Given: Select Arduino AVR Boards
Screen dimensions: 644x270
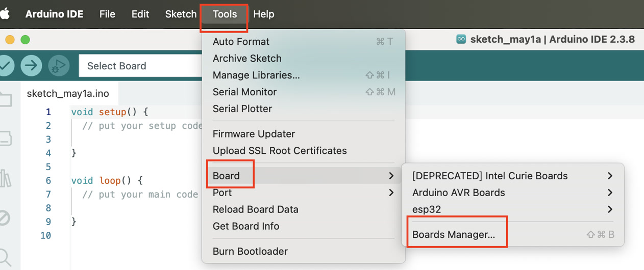Looking at the screenshot, I should [x=513, y=193].
